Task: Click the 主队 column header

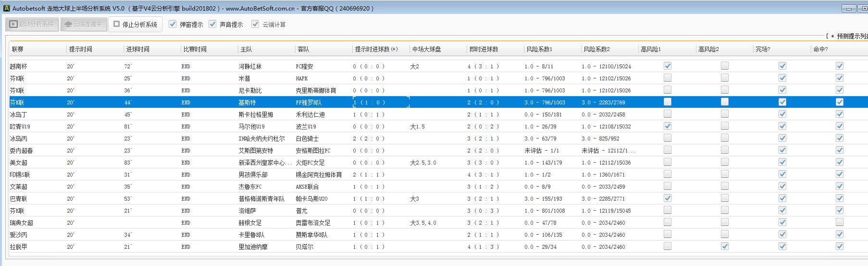Action: [246, 49]
